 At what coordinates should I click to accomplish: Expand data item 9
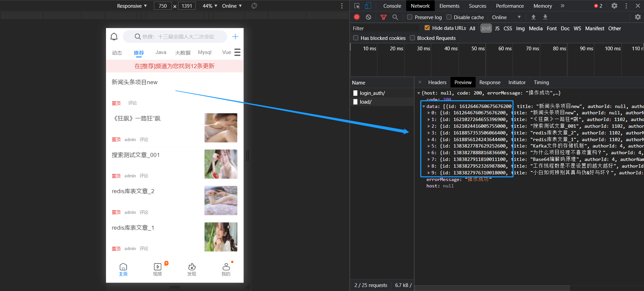tap(429, 173)
